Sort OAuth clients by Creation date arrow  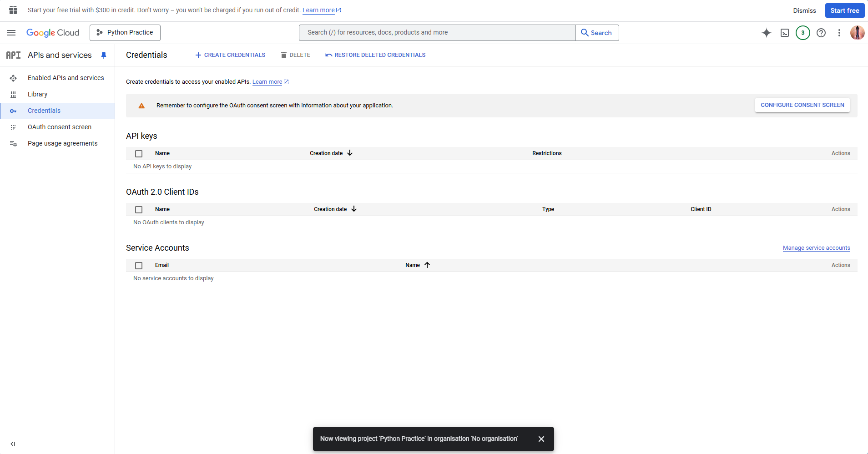click(x=354, y=209)
